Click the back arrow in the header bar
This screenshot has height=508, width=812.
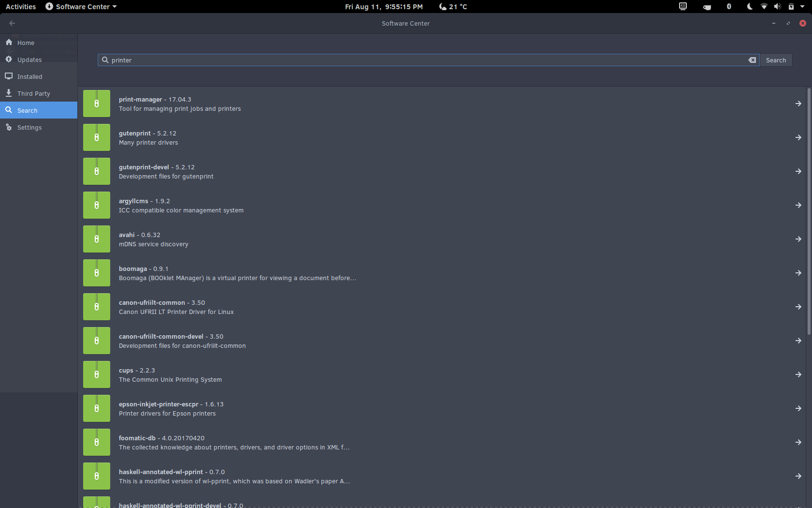pyautogui.click(x=12, y=23)
